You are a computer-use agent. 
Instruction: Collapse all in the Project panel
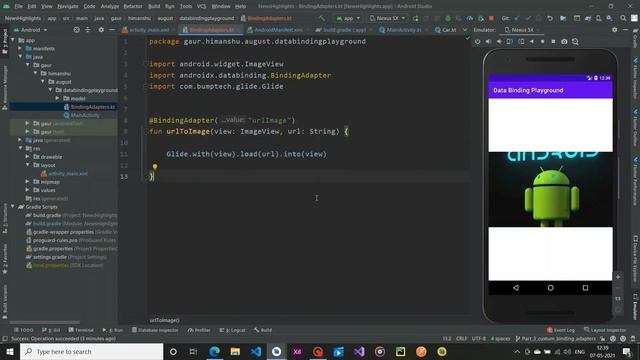point(88,30)
